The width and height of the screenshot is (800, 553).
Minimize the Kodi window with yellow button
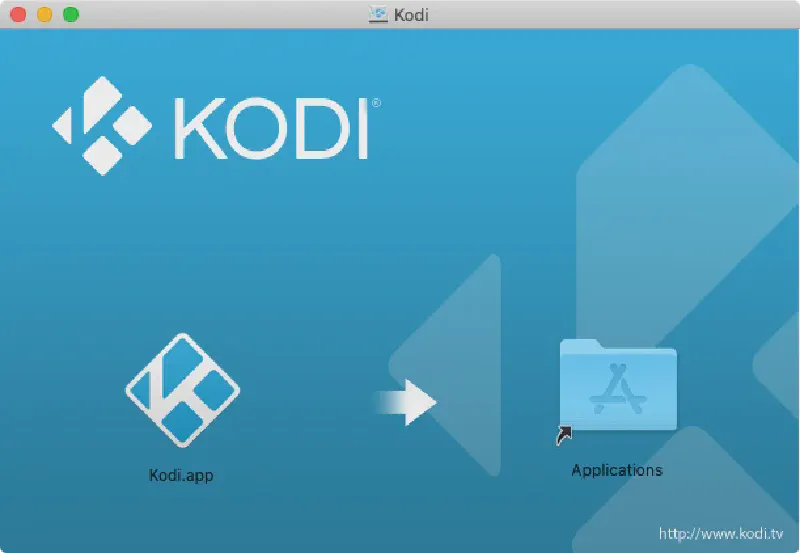click(x=45, y=14)
